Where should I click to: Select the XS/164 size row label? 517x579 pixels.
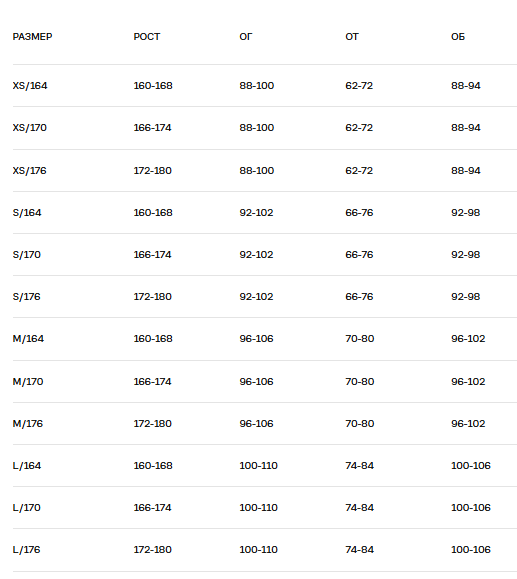tap(30, 86)
